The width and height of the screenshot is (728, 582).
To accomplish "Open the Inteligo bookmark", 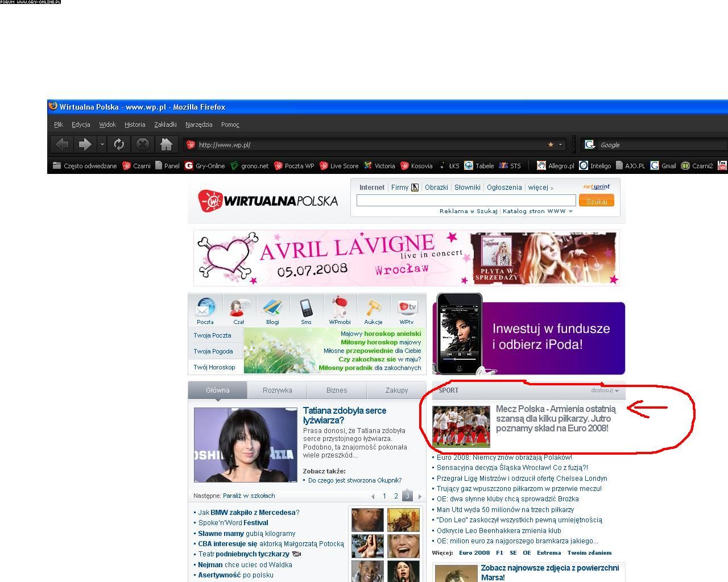I will (x=595, y=166).
